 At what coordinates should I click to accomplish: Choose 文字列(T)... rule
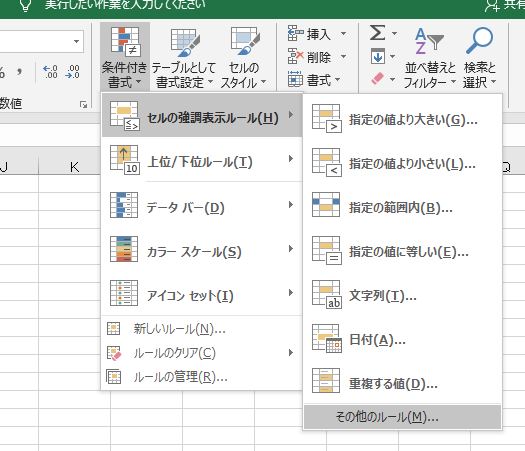pos(402,294)
